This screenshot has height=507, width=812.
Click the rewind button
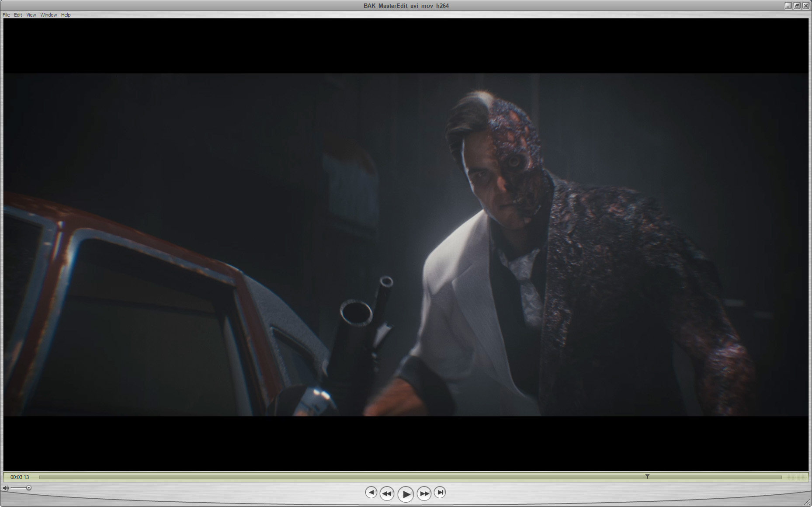coord(387,493)
